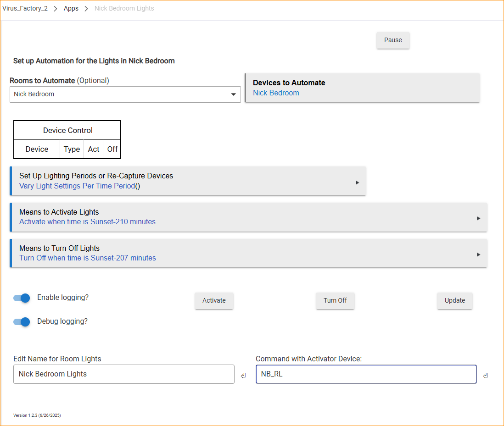Viewport: 504px width, 426px height.
Task: Navigate to Apps in breadcrumb
Action: [x=71, y=8]
